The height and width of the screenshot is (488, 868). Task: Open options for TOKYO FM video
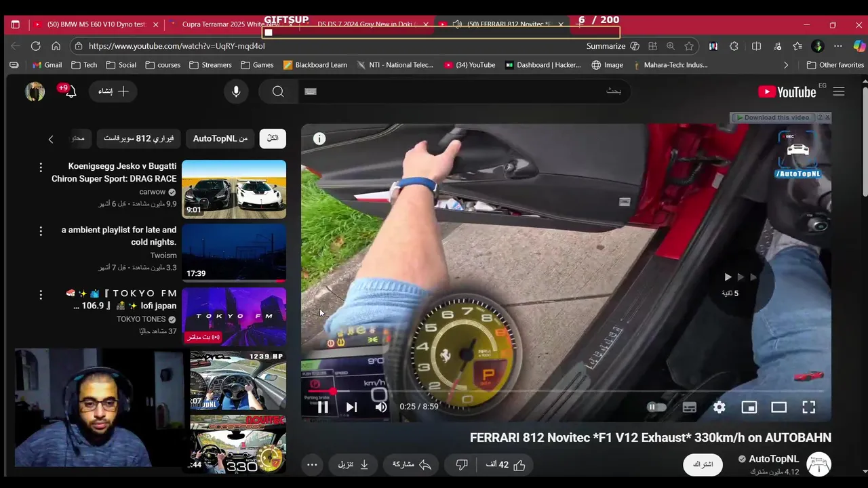coord(41,295)
